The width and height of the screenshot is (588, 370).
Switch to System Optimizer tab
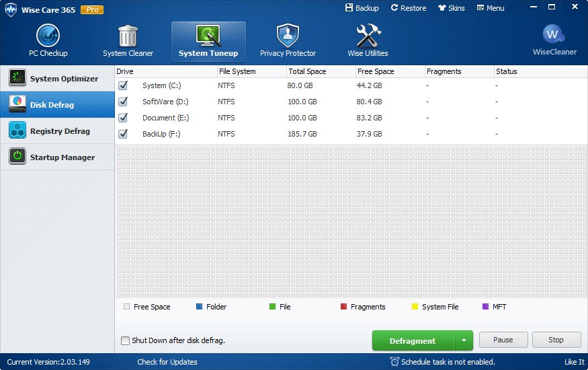click(x=57, y=79)
